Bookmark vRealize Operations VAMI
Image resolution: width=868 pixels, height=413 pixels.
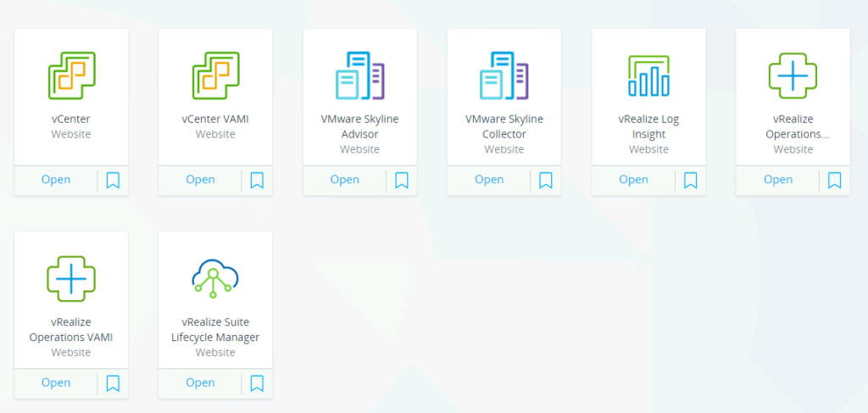point(113,383)
